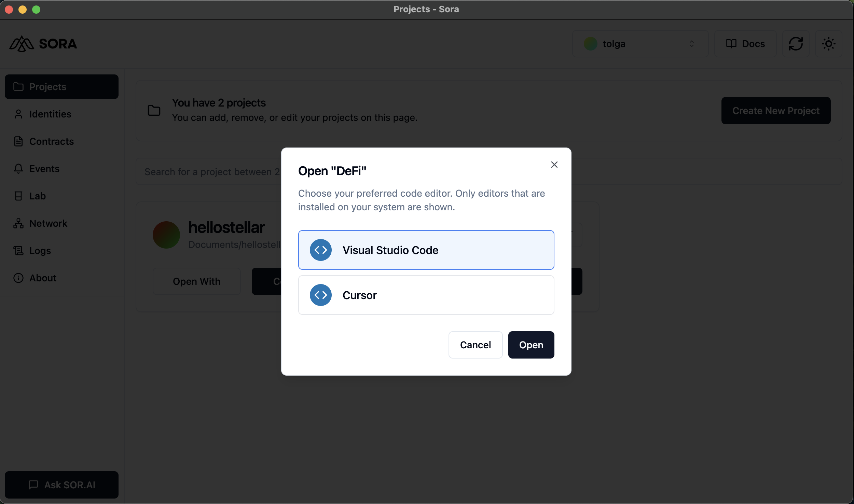
Task: Click the Documents/hellostell path text
Action: [234, 244]
